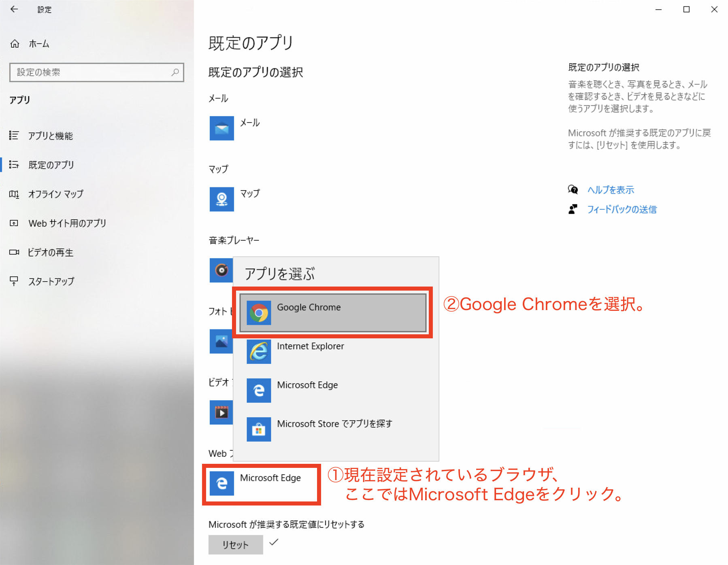The image size is (728, 565).
Task: Click the ビデオの再生 camera icon
Action: coord(14,252)
